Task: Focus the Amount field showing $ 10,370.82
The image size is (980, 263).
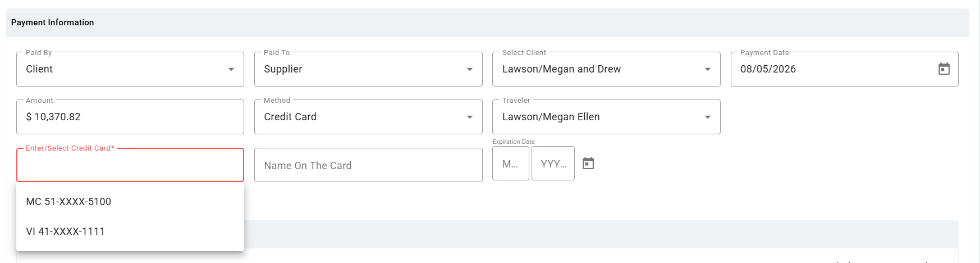Action: coord(130,117)
